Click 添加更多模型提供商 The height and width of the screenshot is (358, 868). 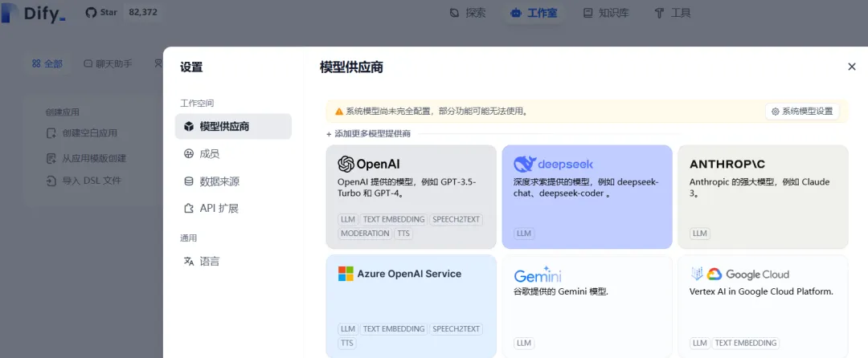click(x=368, y=134)
